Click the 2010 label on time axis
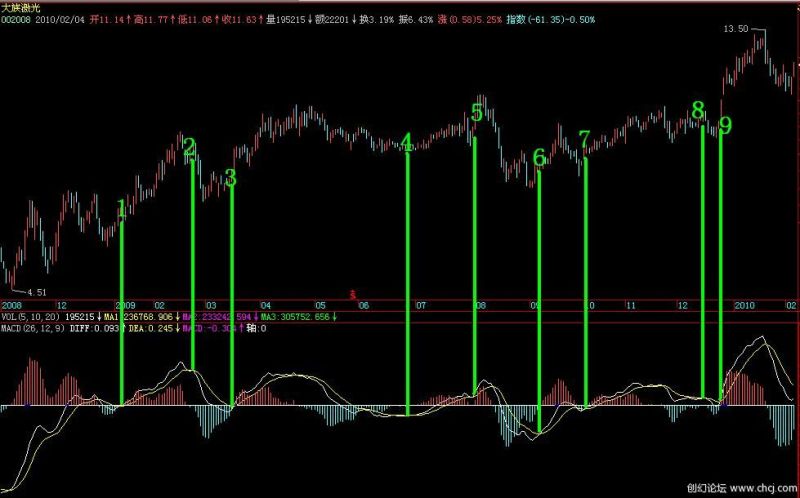The image size is (800, 498). coord(743,304)
